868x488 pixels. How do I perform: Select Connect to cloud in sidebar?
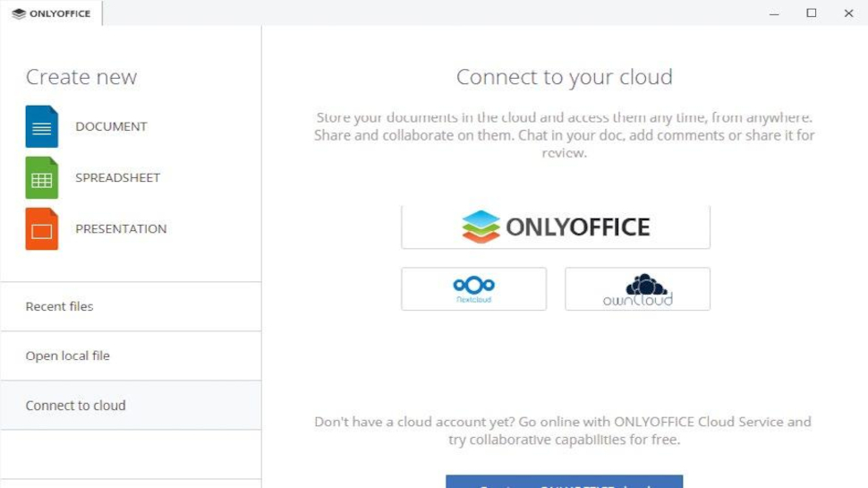[131, 405]
